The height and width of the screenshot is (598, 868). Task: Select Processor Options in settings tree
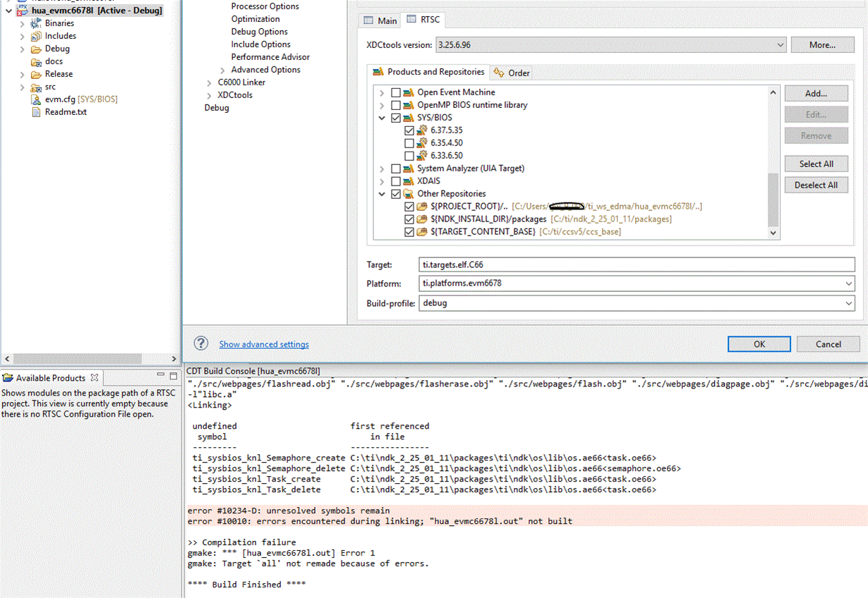[x=265, y=6]
